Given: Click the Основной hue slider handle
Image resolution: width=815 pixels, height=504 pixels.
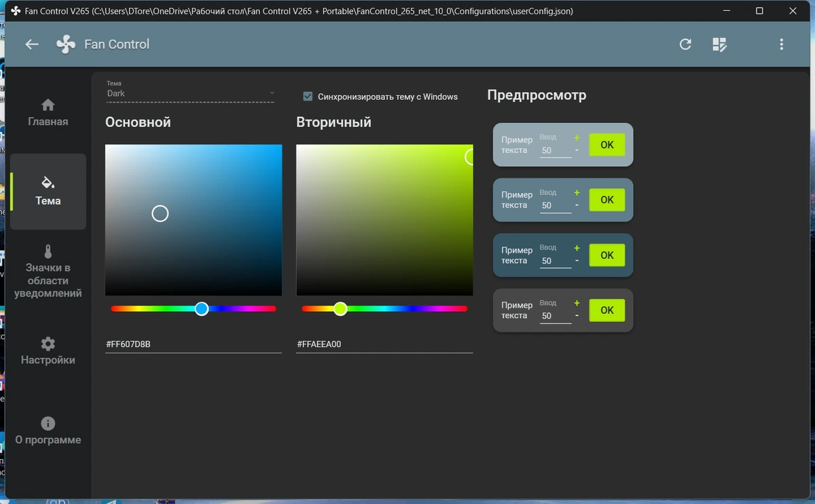Looking at the screenshot, I should (x=202, y=308).
